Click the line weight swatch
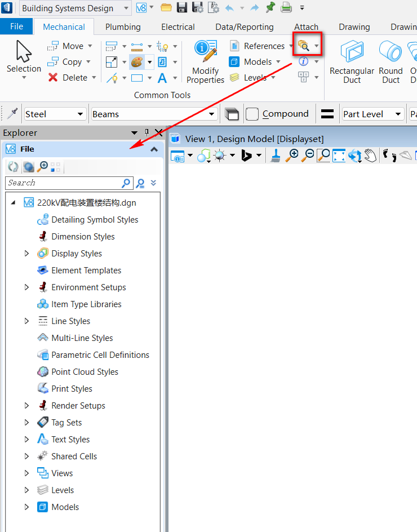Image resolution: width=417 pixels, height=532 pixels. coord(327,114)
